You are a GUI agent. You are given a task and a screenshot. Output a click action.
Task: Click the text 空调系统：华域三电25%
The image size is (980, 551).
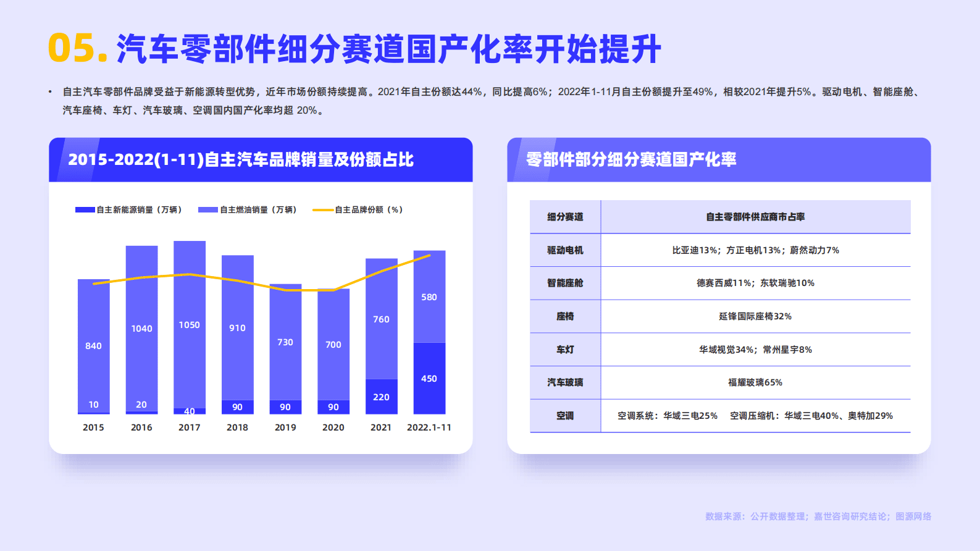click(668, 416)
